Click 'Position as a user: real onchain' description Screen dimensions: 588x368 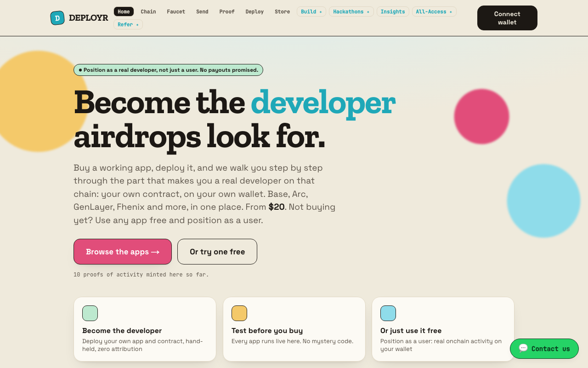tap(441, 345)
